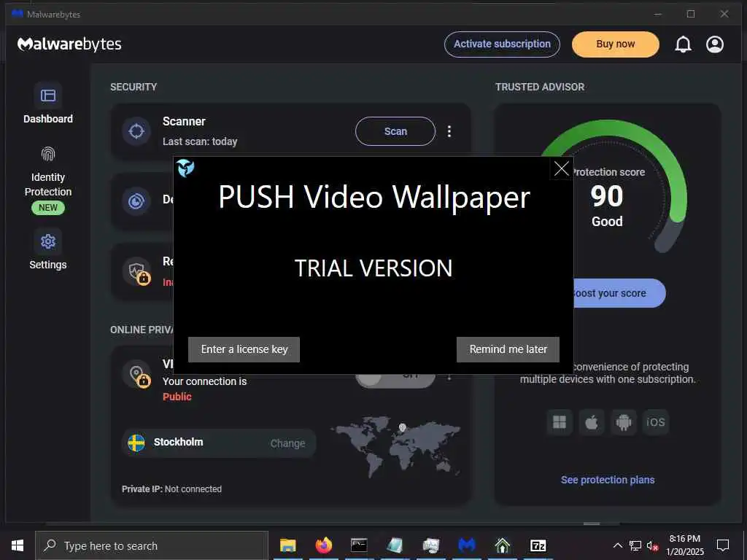Open the Windows notification center
The height and width of the screenshot is (560, 747).
pos(723,545)
